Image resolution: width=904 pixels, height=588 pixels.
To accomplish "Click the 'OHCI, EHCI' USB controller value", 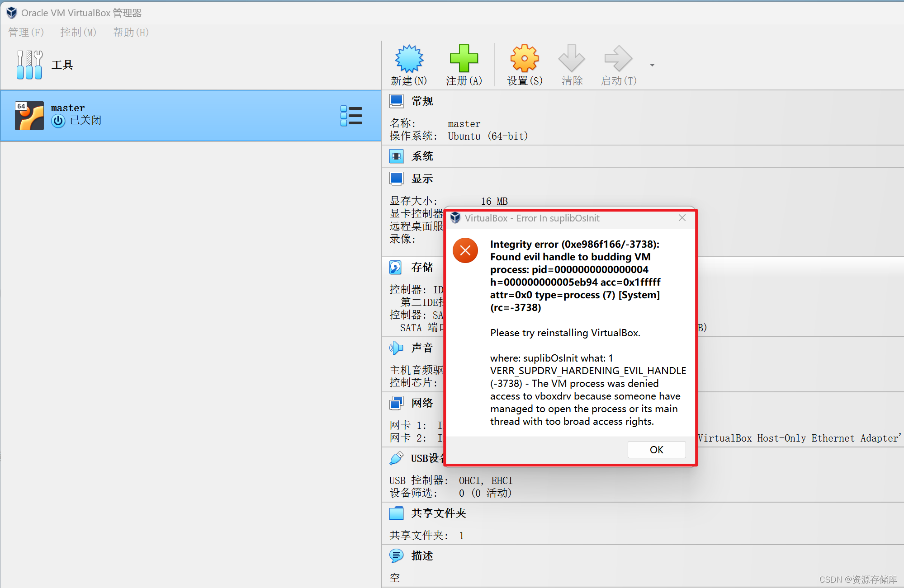I will pos(486,480).
